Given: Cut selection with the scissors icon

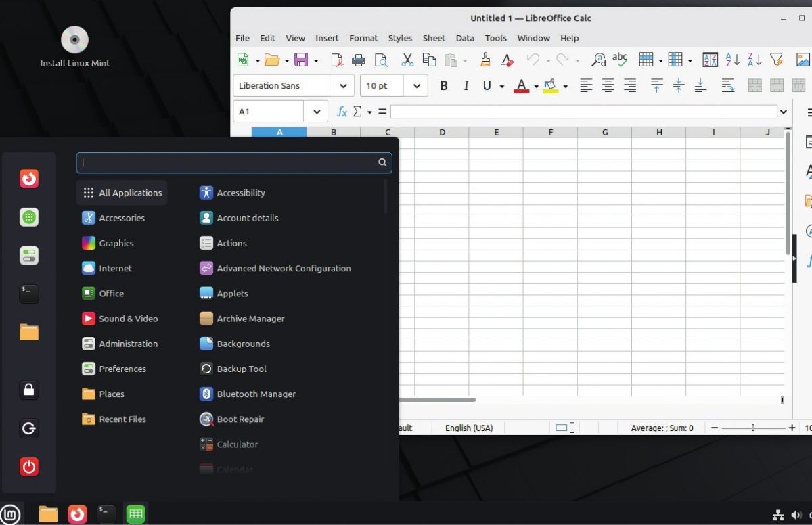Looking at the screenshot, I should [407, 60].
